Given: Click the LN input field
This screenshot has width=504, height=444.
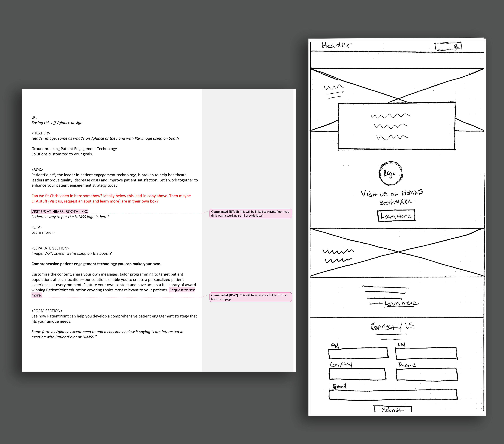Looking at the screenshot, I should click(x=426, y=353).
